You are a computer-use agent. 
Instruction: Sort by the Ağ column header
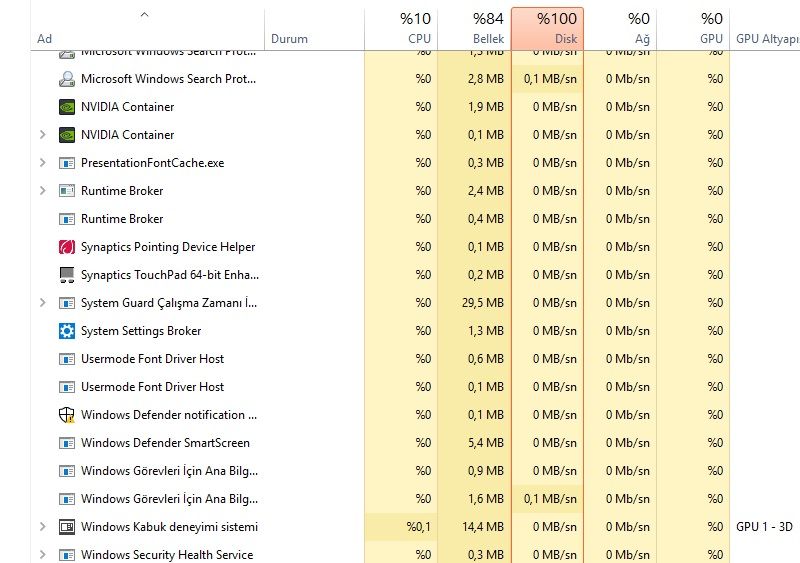620,29
